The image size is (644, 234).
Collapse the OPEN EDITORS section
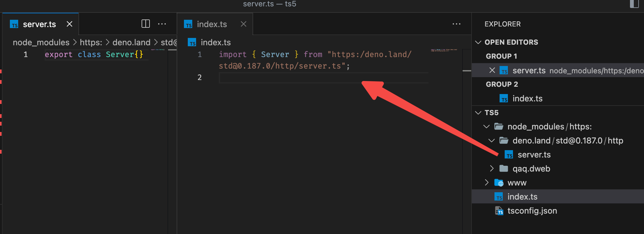(478, 42)
